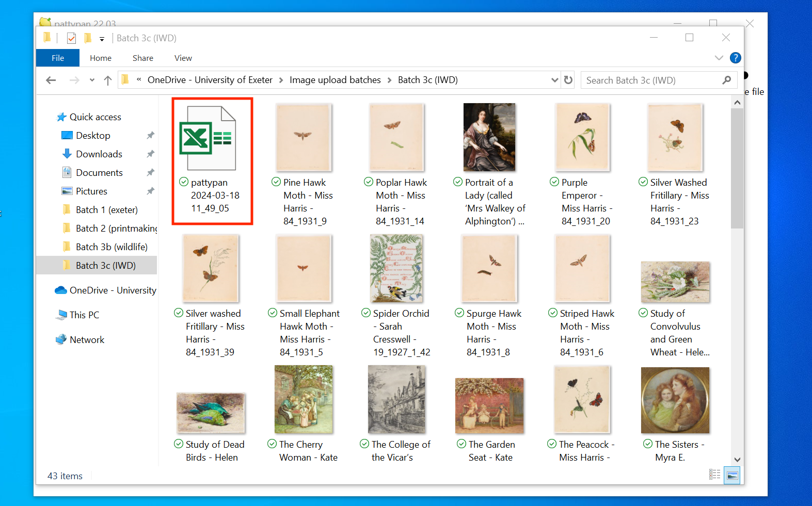Select Poplar Hawk Moth 84_1931_14 thumbnail
Viewport: 812px width, 506px height.
pos(396,137)
